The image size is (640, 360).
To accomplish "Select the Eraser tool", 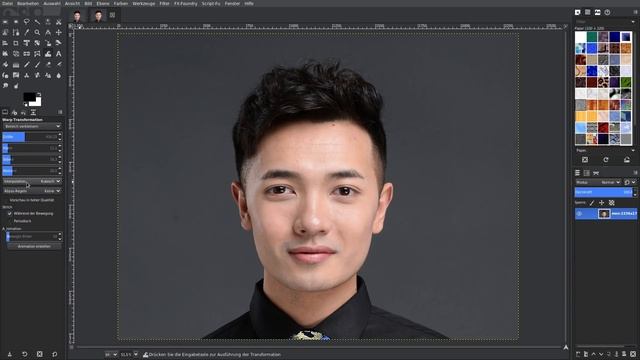I will (x=48, y=64).
